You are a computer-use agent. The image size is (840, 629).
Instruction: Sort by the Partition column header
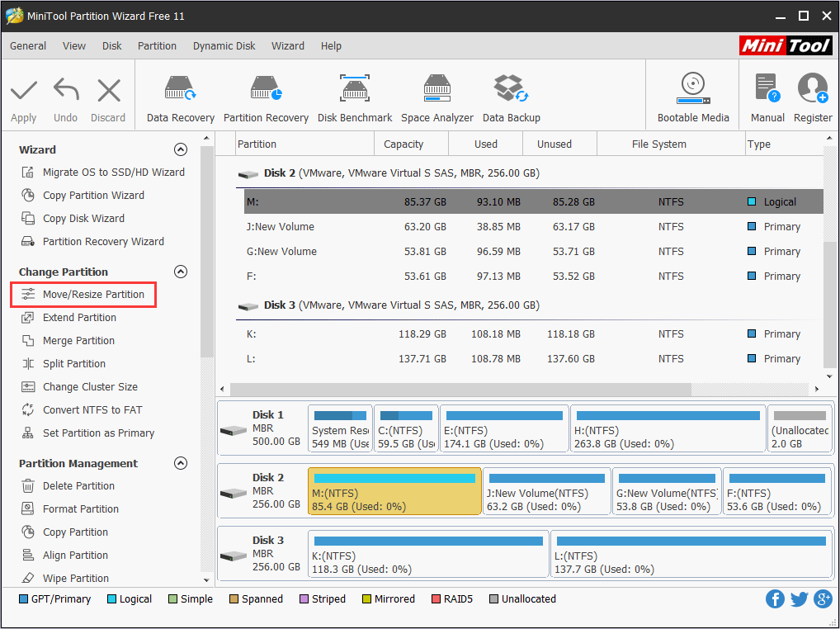(304, 144)
